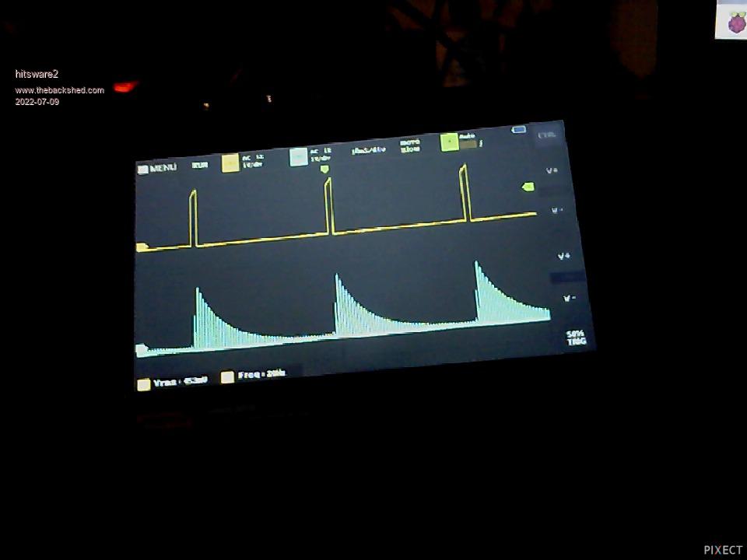Screen dimensions: 747x560
Task: Open channel 1 AC 1V/div settings
Action: click(x=253, y=161)
